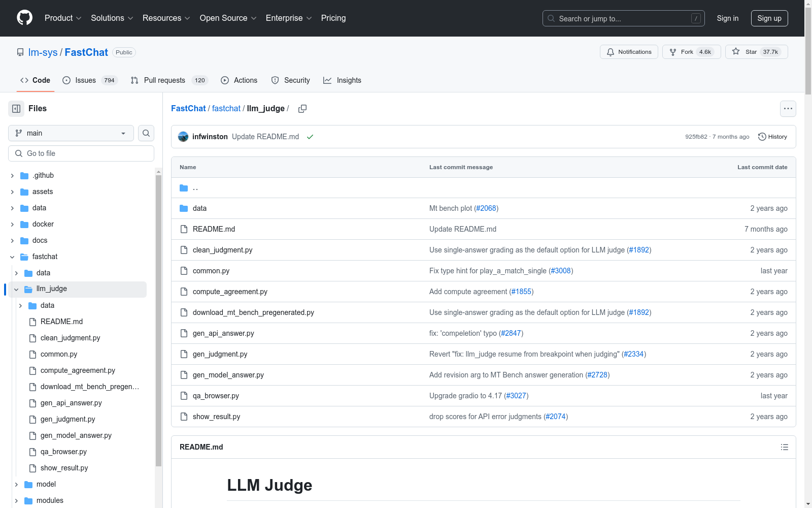Focus the Go to file input
Image resolution: width=812 pixels, height=508 pixels.
(x=81, y=153)
